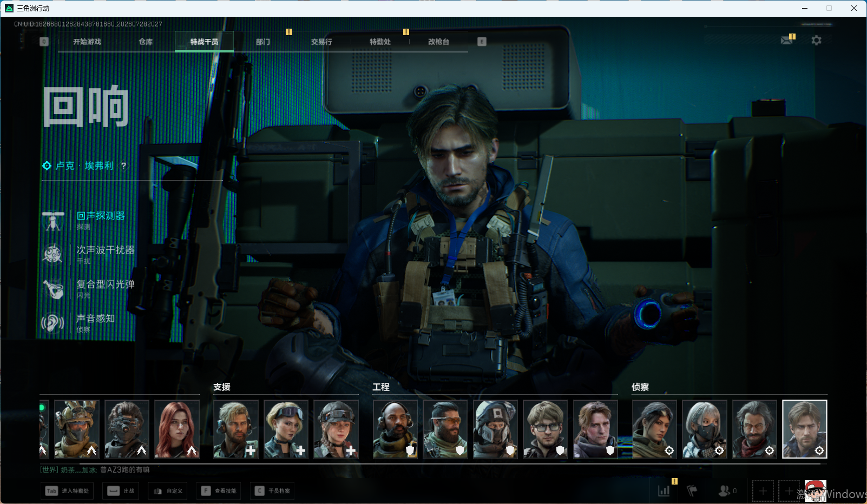Click the Q previous-tab key icon
The image size is (867, 504).
click(44, 42)
